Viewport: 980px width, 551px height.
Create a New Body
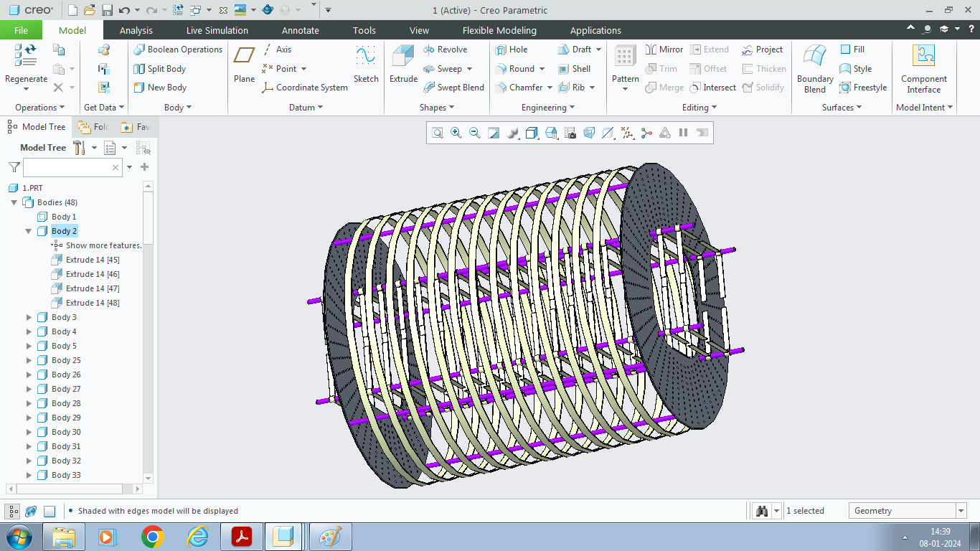(x=160, y=88)
